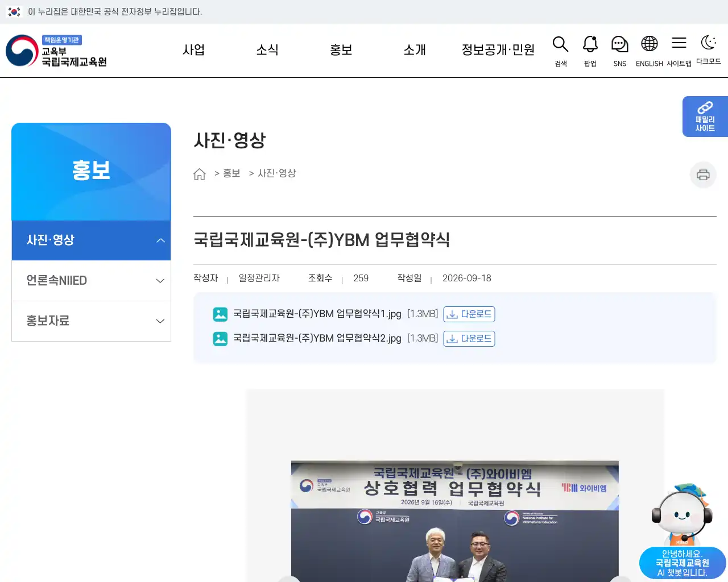Click image file icon for 업무협약식2.jpg

220,339
